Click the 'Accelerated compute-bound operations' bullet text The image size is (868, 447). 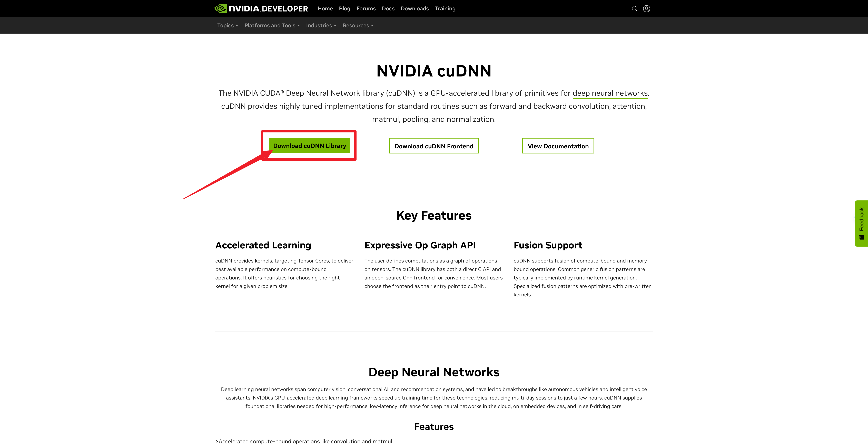[x=305, y=441]
